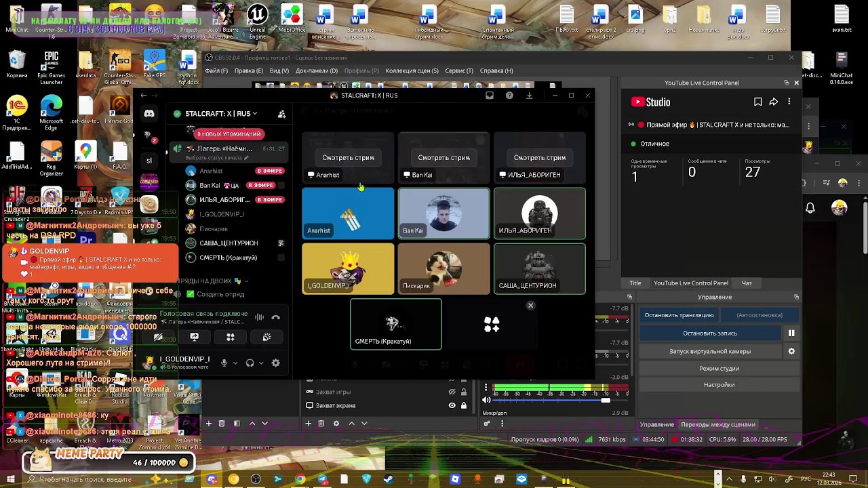The image size is (868, 488).
Task: Switch to Переходы между сценами tab
Action: click(718, 424)
